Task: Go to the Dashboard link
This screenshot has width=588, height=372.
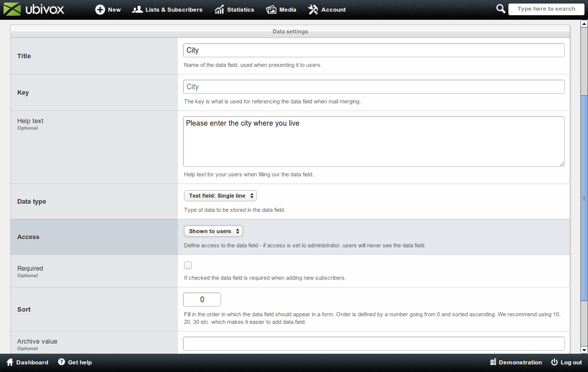Action: point(27,362)
